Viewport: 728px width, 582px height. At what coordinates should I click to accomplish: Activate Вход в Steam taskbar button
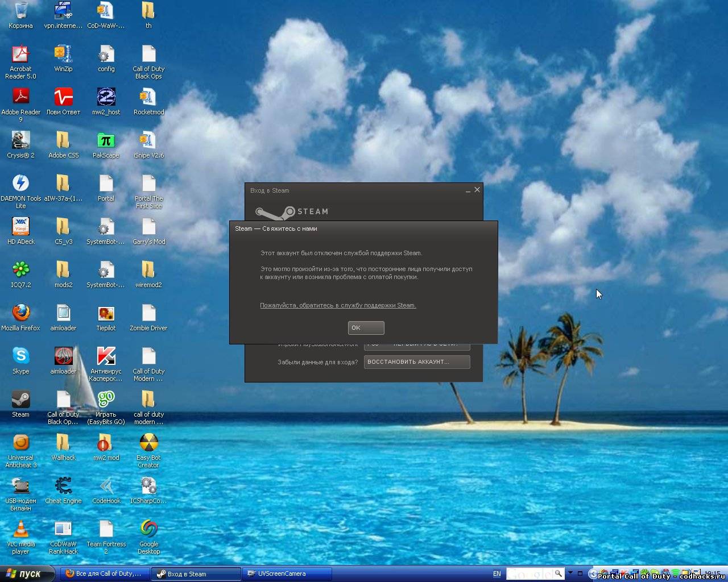coord(196,573)
